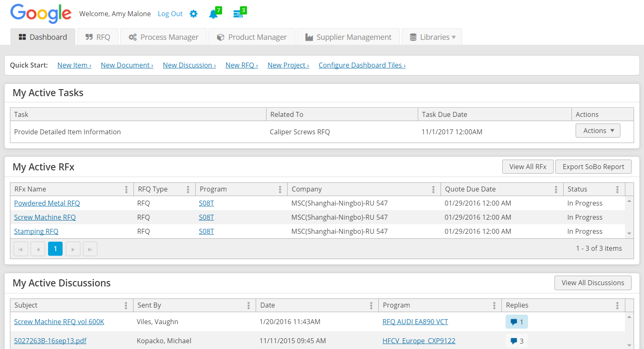Click View All Discussions button
Screen dimensions: 644x349
(593, 283)
